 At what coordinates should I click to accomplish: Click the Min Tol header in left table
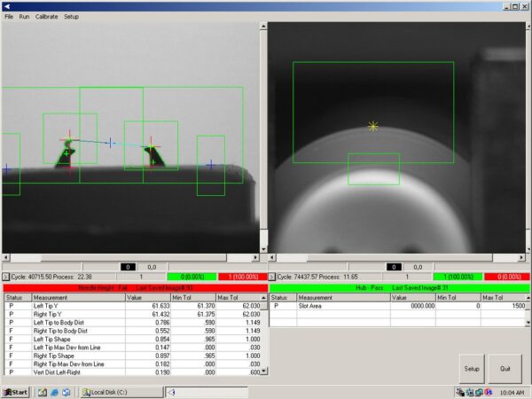click(193, 298)
